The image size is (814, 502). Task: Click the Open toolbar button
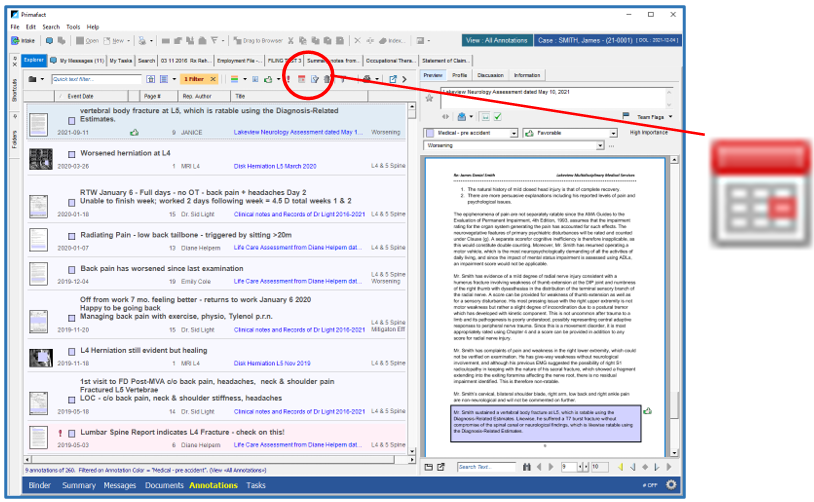tap(87, 40)
